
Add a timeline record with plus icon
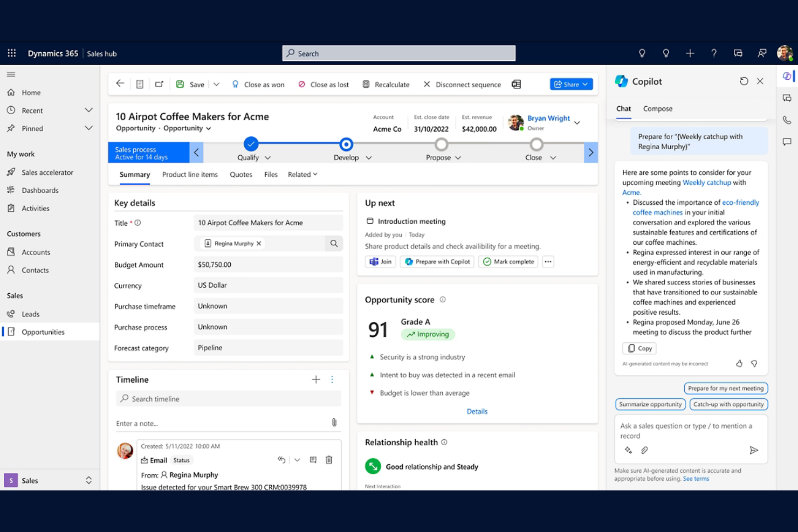(316, 379)
